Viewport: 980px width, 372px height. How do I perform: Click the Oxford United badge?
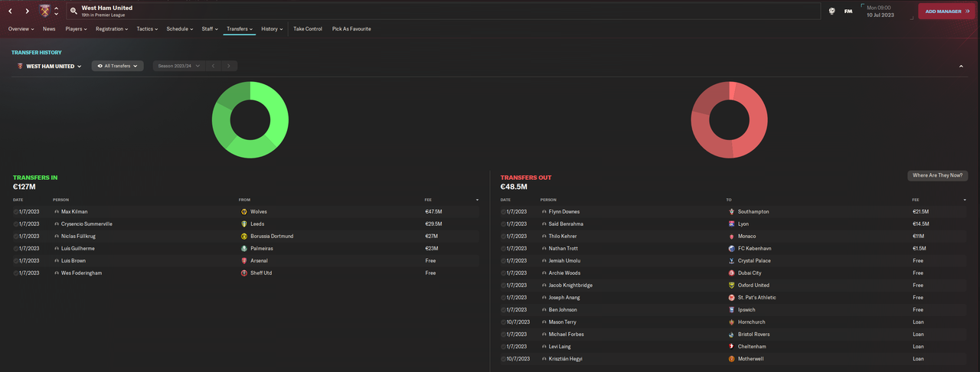pyautogui.click(x=731, y=285)
